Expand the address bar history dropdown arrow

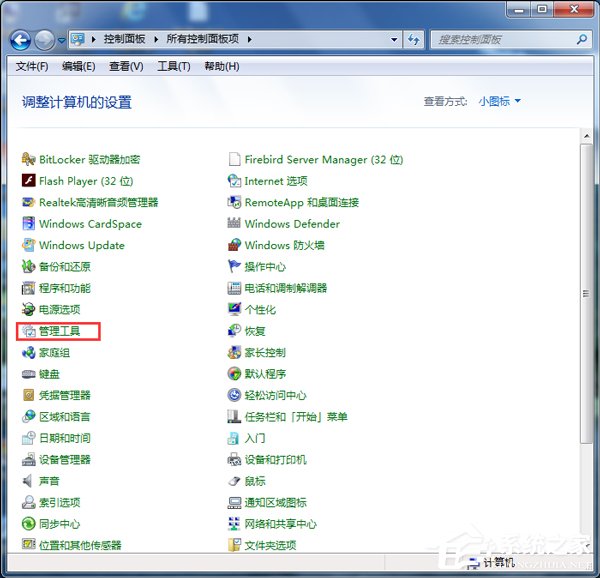point(394,40)
